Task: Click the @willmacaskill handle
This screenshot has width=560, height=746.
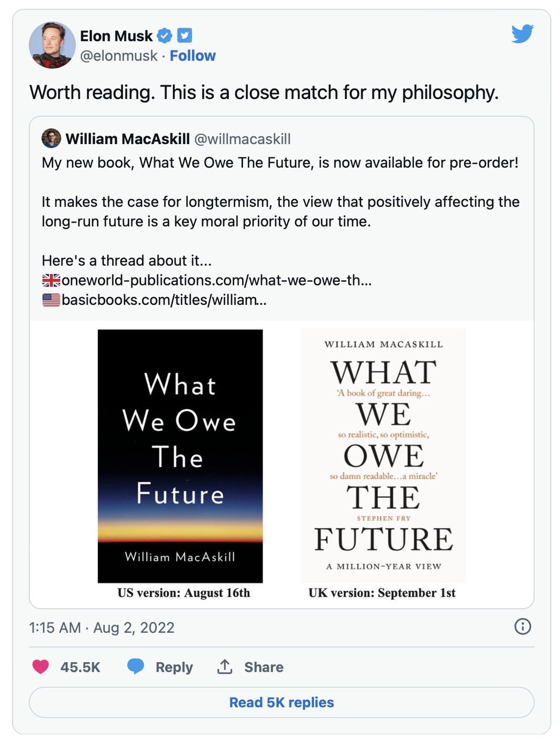Action: [x=242, y=139]
